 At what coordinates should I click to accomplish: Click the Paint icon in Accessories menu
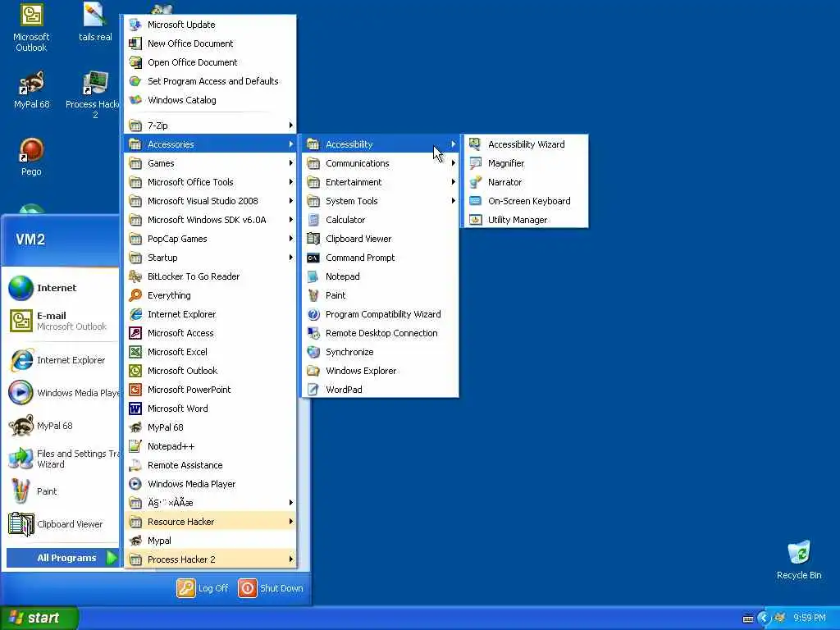point(313,295)
